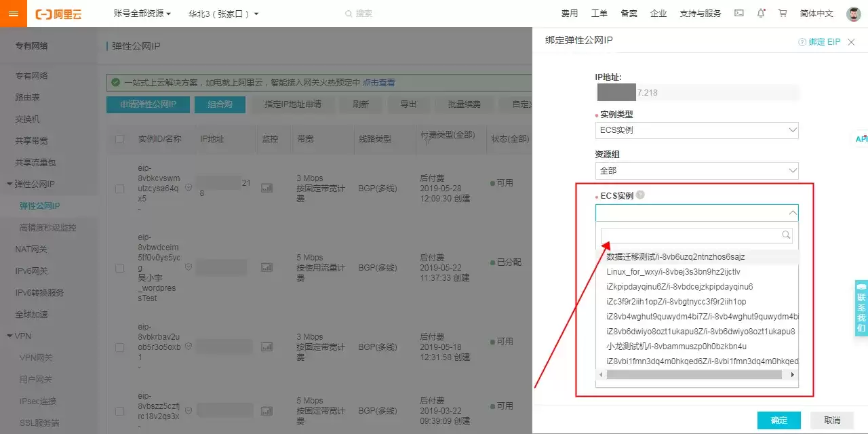Tick the select-all checkbox in table header
Viewport: 868px width, 434px height.
(x=120, y=139)
